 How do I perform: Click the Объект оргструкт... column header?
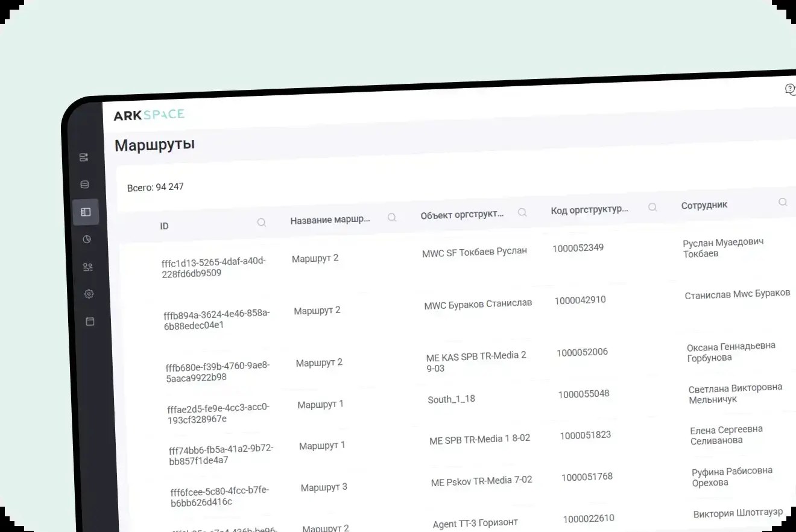(462, 215)
